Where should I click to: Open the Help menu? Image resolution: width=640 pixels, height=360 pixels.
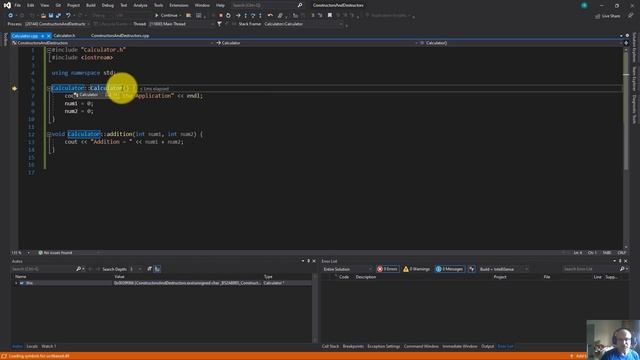point(220,5)
